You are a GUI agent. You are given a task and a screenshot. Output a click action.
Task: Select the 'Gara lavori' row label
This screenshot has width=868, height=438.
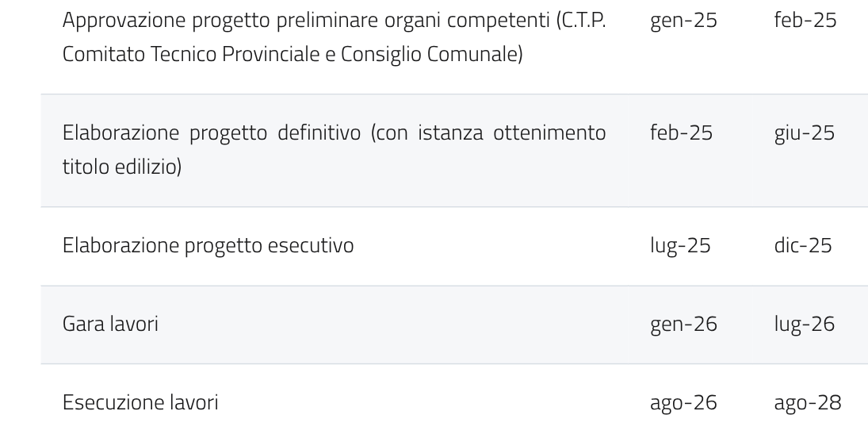pyautogui.click(x=110, y=324)
